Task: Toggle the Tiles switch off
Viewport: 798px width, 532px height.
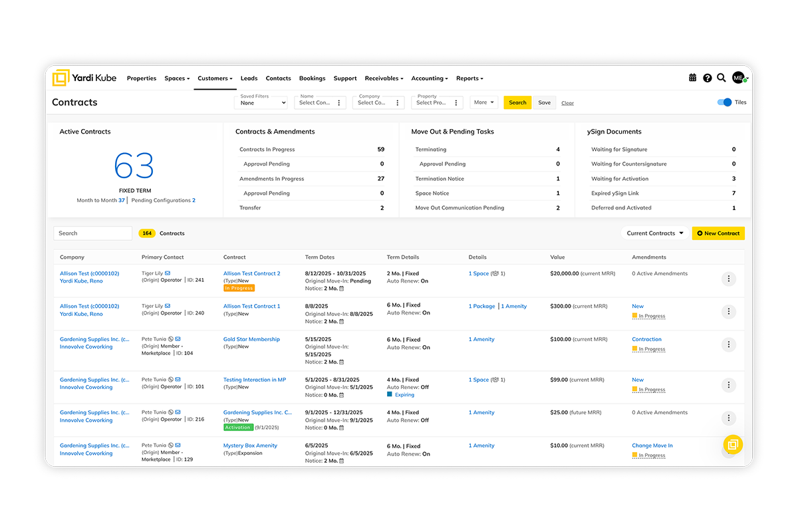Action: click(724, 102)
